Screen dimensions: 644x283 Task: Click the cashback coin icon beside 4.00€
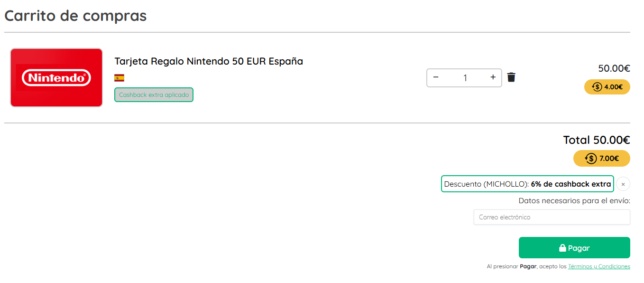point(597,87)
